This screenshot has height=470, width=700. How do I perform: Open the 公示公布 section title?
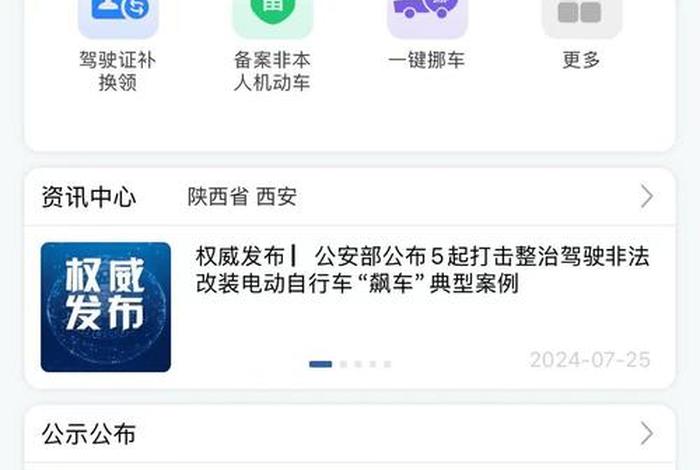(x=89, y=434)
